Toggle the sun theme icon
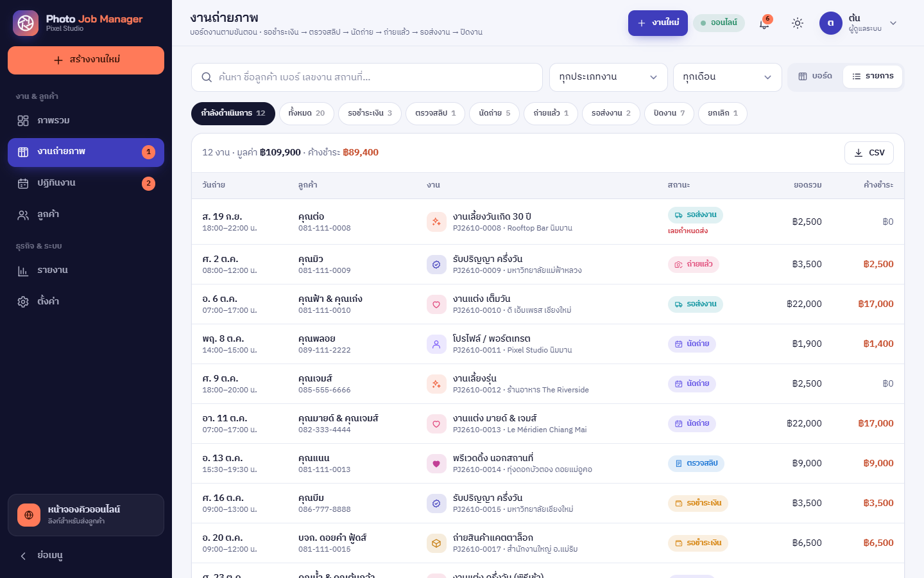Screen dimensions: 924x578 click(x=798, y=23)
